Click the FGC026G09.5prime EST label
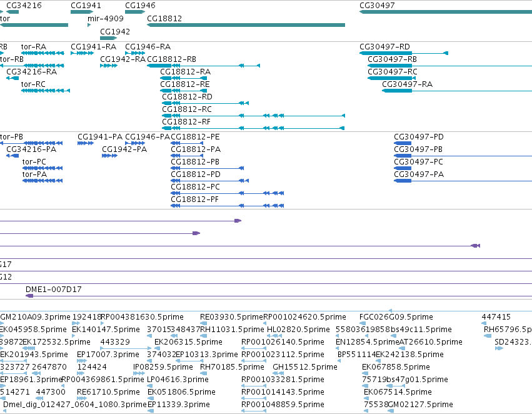 click(x=396, y=317)
